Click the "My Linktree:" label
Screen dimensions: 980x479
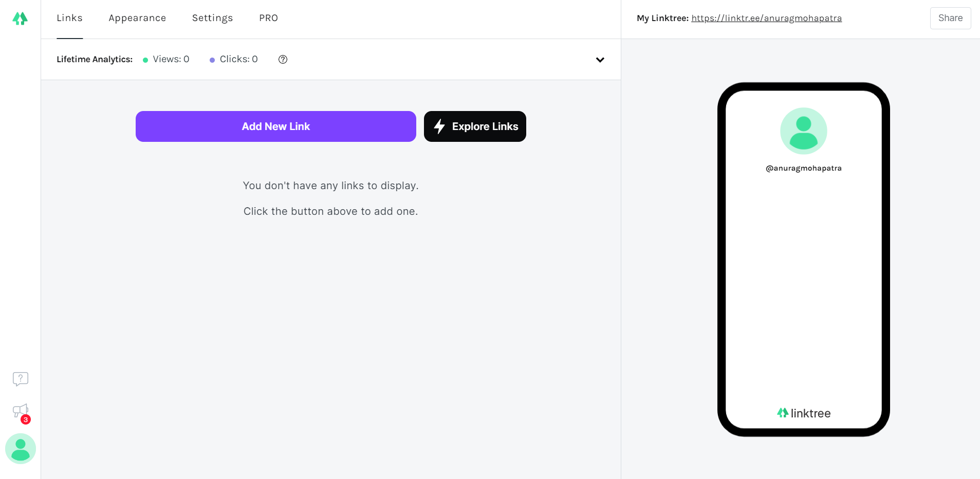coord(662,18)
